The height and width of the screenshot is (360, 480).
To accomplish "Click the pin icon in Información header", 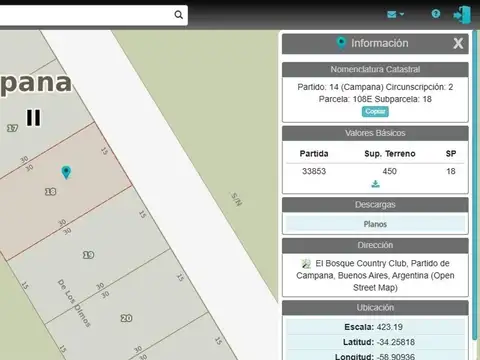I will tap(341, 43).
